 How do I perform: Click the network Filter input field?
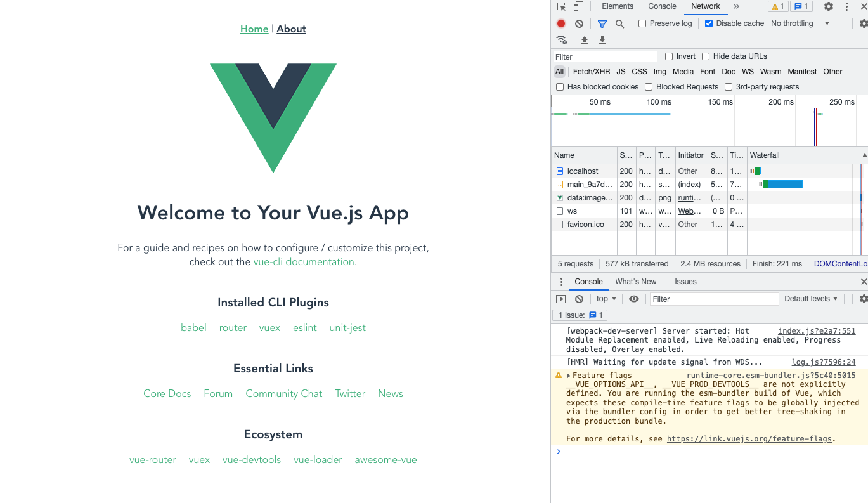tap(606, 56)
